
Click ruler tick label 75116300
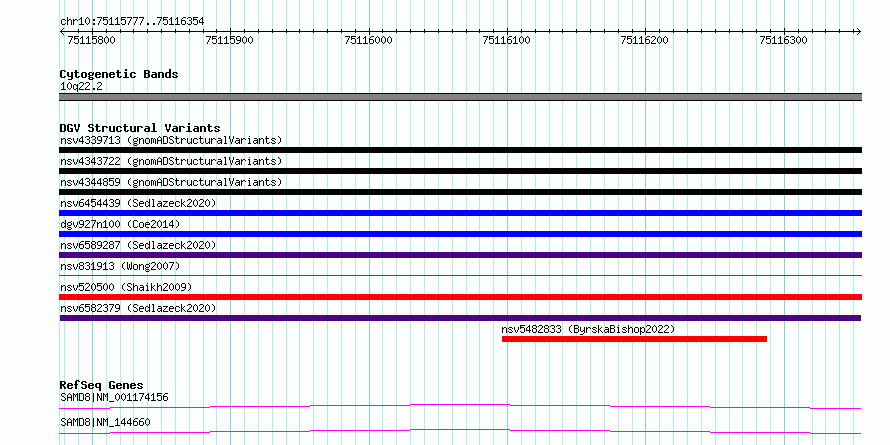point(783,40)
